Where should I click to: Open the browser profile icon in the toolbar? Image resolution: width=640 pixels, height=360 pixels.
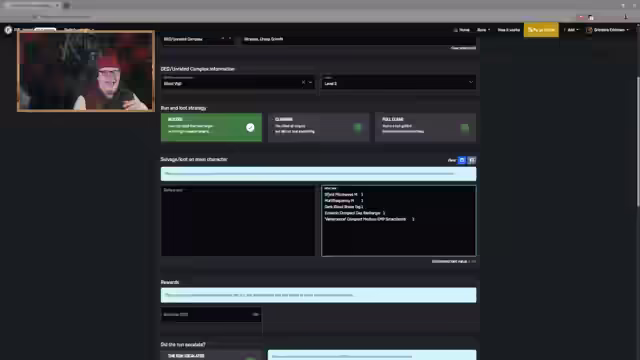tap(626, 17)
